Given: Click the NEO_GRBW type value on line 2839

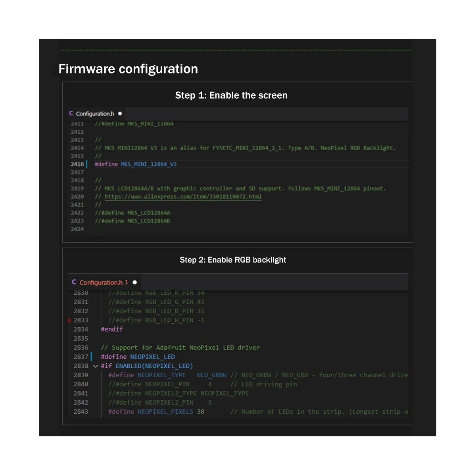Looking at the screenshot, I should pyautogui.click(x=211, y=375).
